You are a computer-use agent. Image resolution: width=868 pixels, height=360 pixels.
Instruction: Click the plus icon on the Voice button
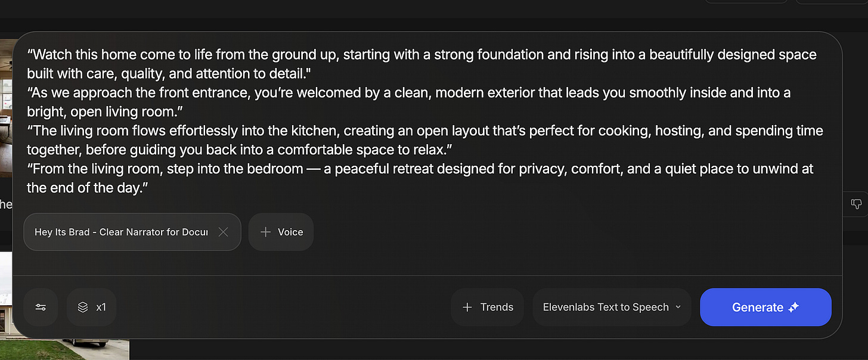266,232
